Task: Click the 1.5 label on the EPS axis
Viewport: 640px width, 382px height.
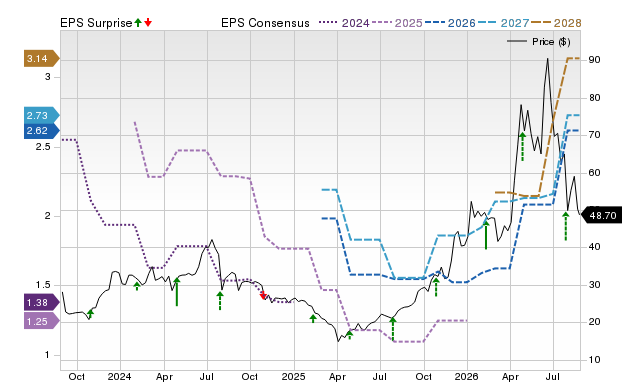Action: coord(43,285)
